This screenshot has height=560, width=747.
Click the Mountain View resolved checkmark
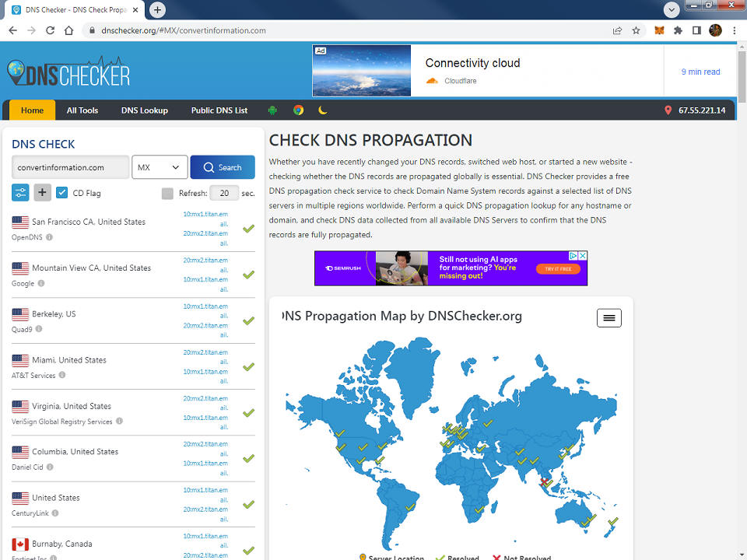pos(248,275)
